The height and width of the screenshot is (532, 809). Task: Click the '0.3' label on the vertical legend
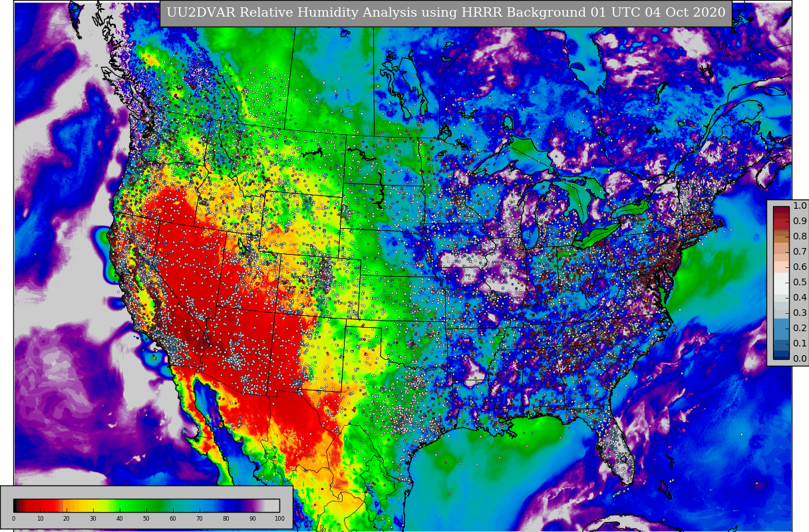click(800, 313)
